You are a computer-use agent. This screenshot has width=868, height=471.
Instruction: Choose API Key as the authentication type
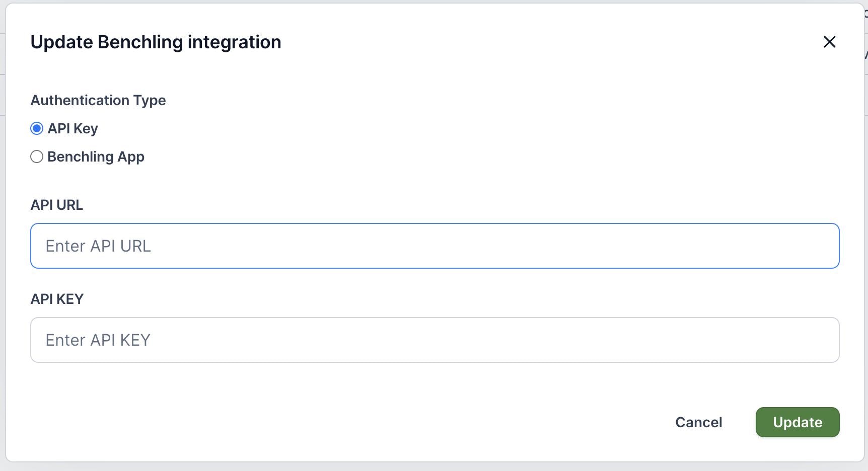(37, 128)
